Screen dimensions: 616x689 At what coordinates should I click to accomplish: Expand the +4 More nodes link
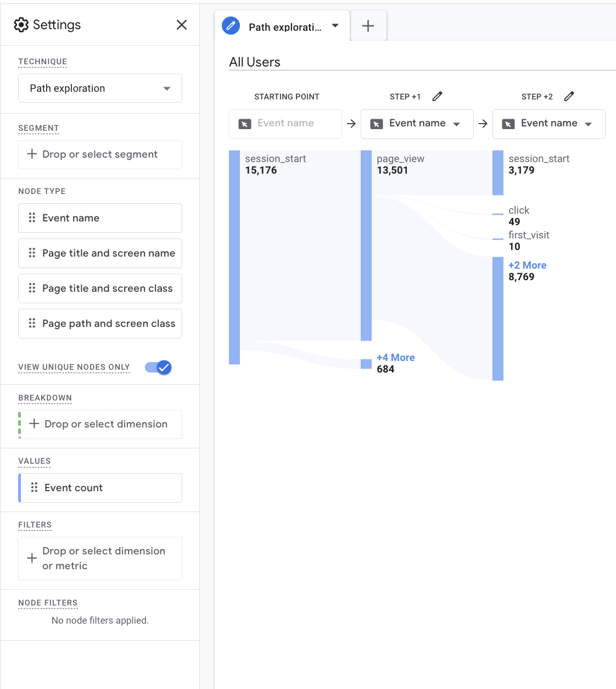click(395, 358)
